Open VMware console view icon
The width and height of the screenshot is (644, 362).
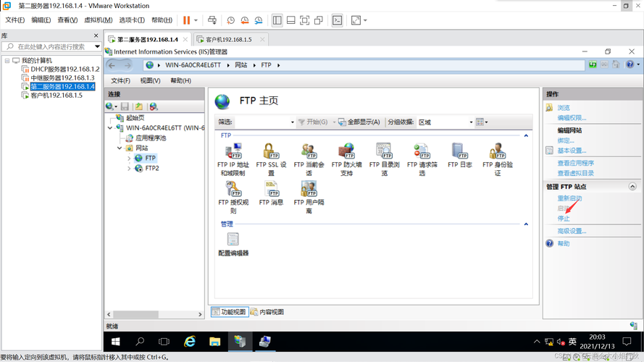click(x=337, y=20)
